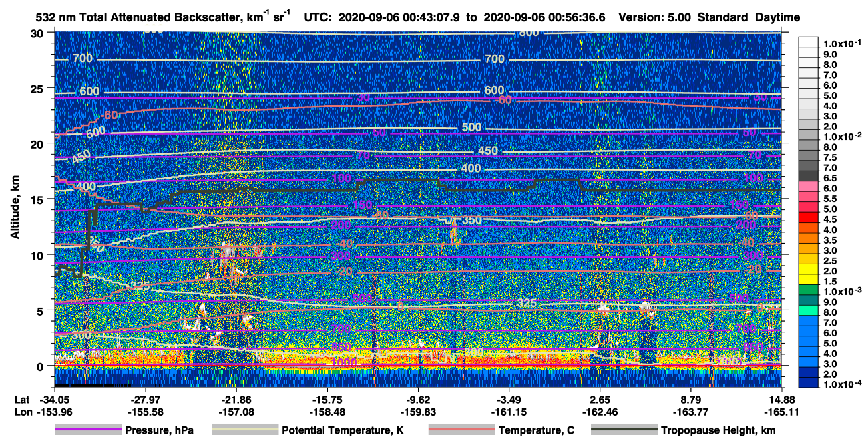Click longitude value -161.15

tap(509, 412)
